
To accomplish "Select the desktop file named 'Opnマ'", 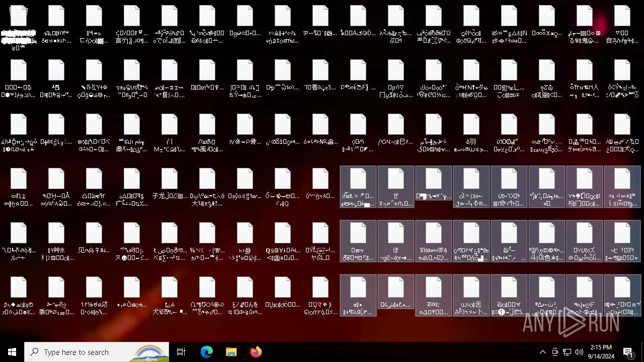I will pos(396,78).
